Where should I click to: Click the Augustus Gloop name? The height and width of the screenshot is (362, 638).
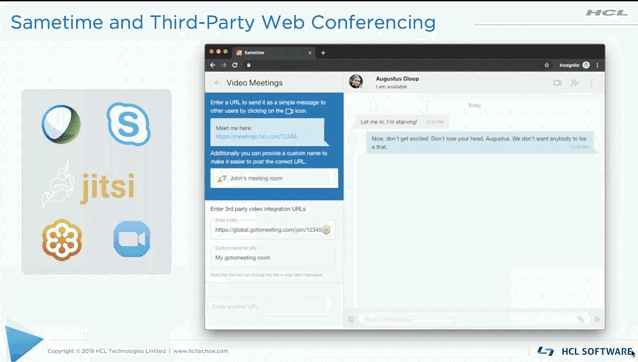coord(397,79)
